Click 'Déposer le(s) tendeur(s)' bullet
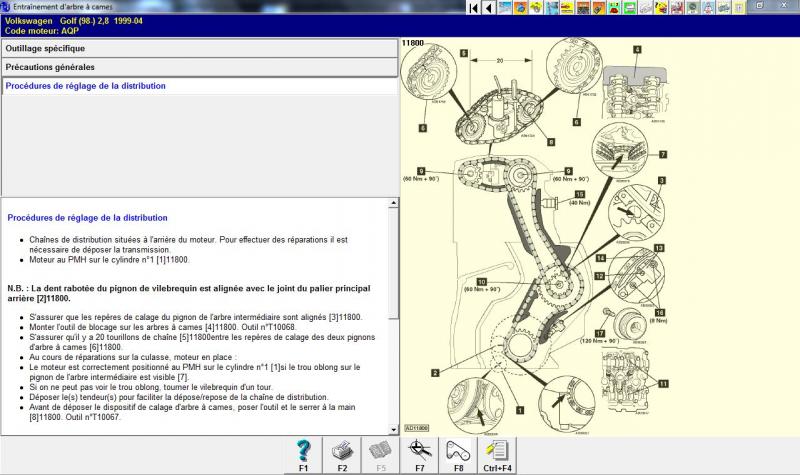 pyautogui.click(x=179, y=397)
